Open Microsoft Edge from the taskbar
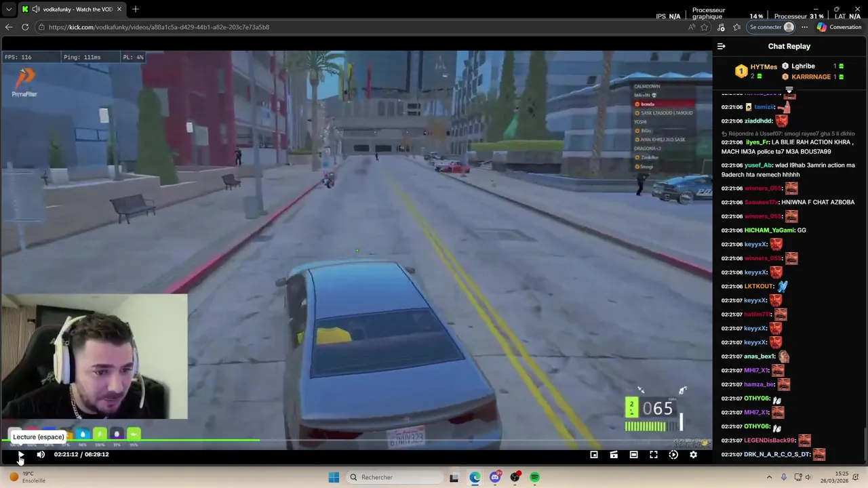The height and width of the screenshot is (488, 868). pyautogui.click(x=475, y=477)
